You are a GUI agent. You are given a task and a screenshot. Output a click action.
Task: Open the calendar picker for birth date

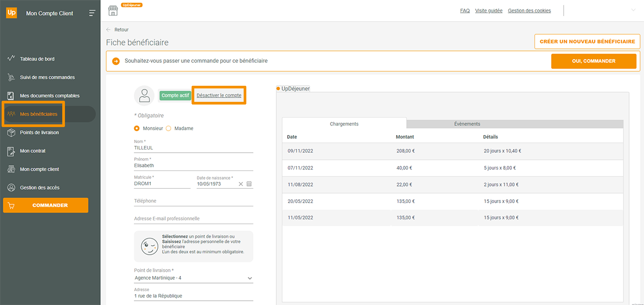249,184
